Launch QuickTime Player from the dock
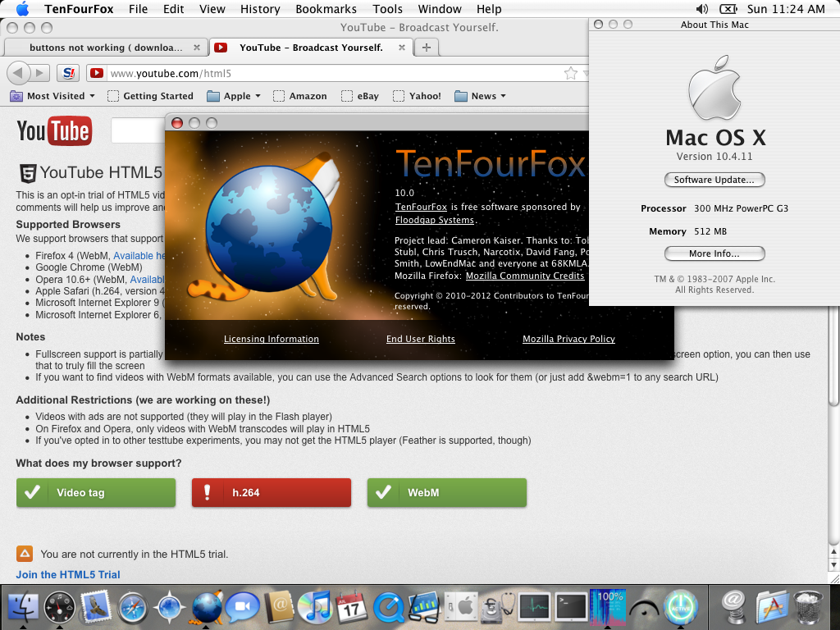The width and height of the screenshot is (840, 630). point(388,607)
